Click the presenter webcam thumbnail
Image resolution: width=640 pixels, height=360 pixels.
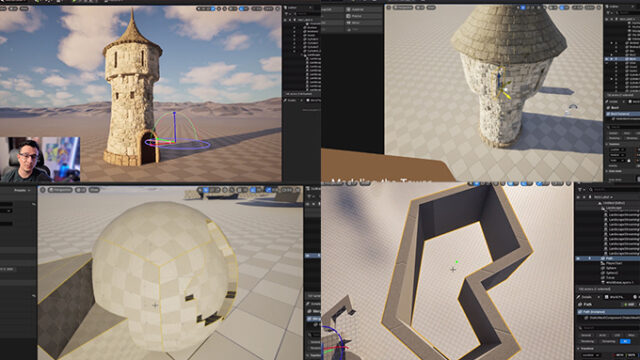coord(40,159)
